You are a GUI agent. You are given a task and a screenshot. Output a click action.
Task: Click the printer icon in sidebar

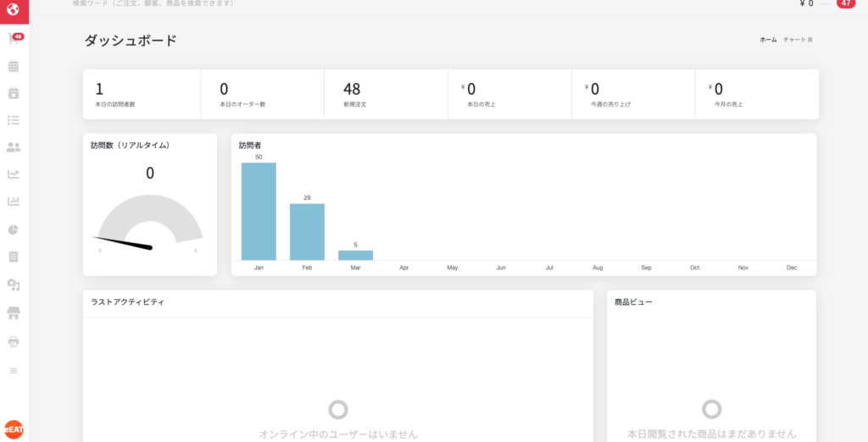tap(14, 342)
